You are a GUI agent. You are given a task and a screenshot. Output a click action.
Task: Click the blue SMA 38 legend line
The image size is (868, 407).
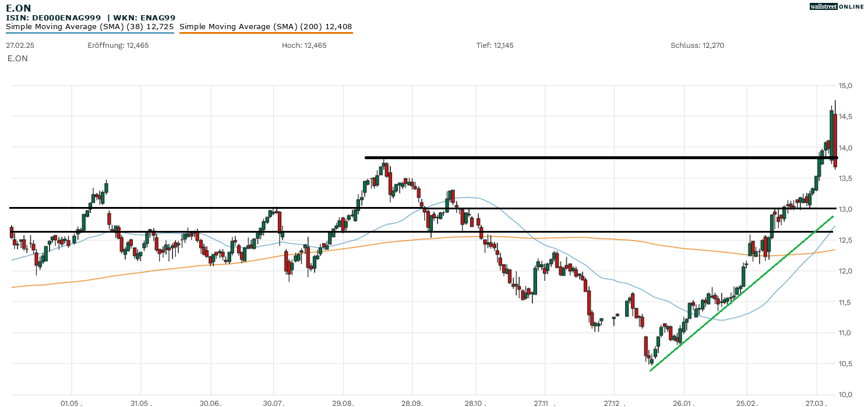(x=90, y=33)
